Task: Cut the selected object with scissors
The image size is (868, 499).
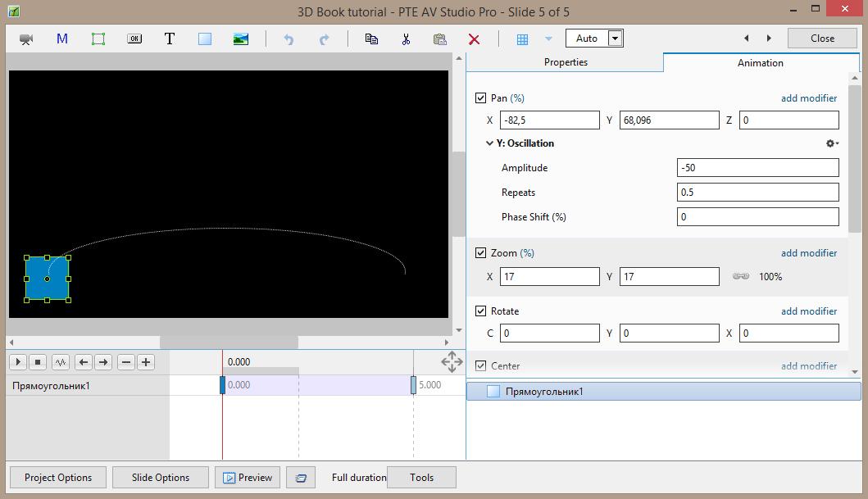Action: [x=406, y=39]
